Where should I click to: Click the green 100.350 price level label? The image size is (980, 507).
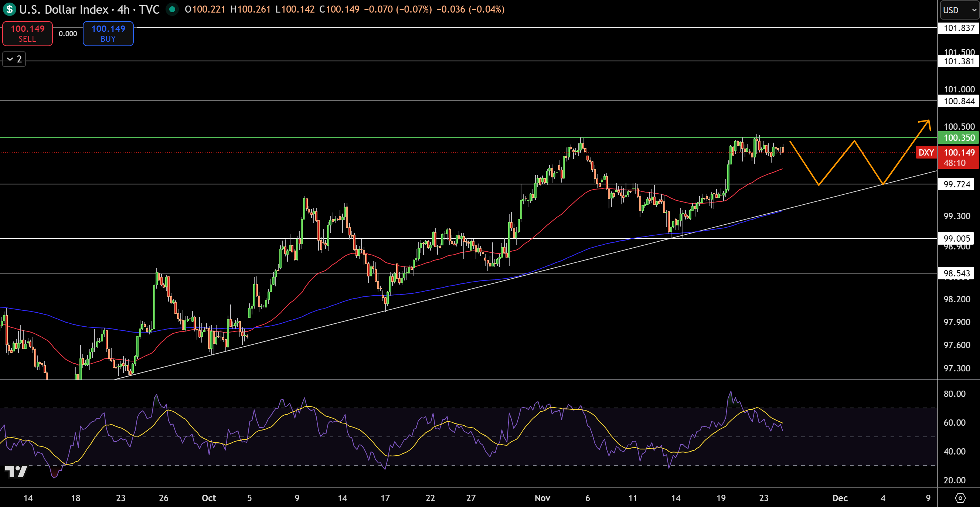[x=958, y=138]
